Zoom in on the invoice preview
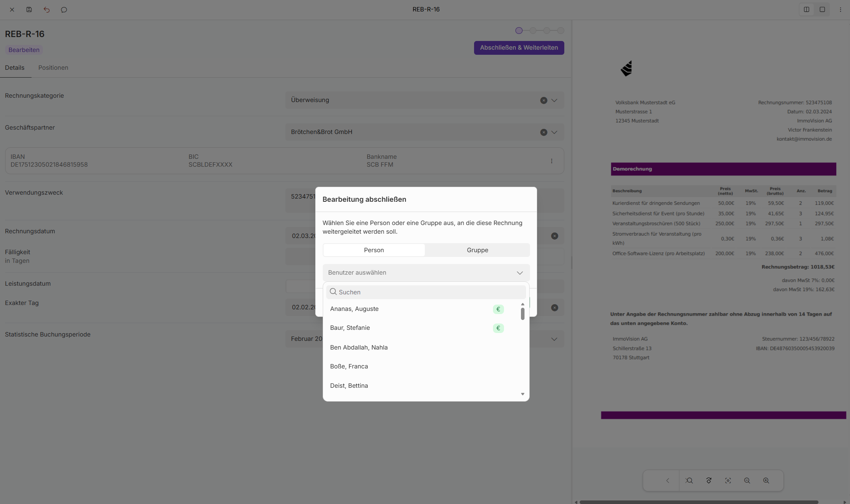 click(x=766, y=480)
